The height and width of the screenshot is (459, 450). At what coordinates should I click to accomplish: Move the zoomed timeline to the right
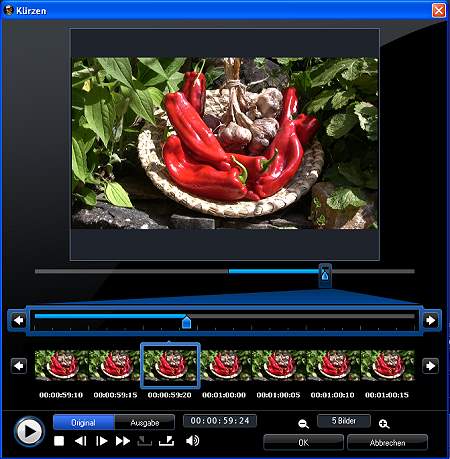pyautogui.click(x=431, y=320)
